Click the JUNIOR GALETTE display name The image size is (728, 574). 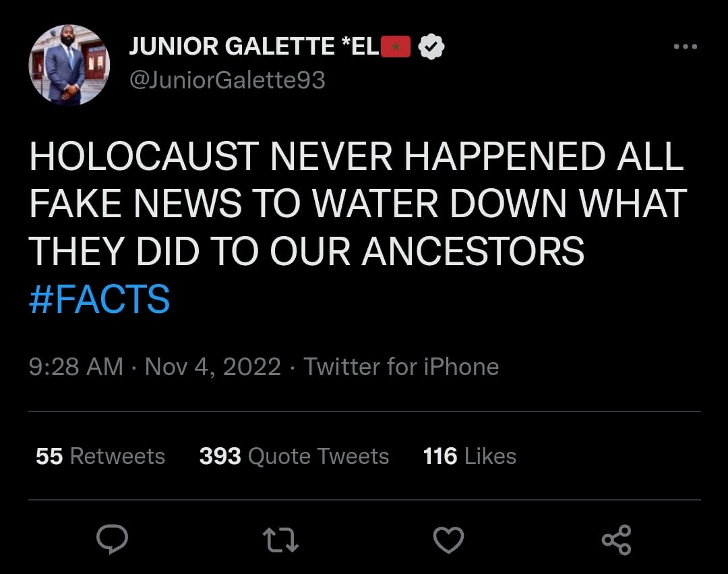(x=231, y=47)
